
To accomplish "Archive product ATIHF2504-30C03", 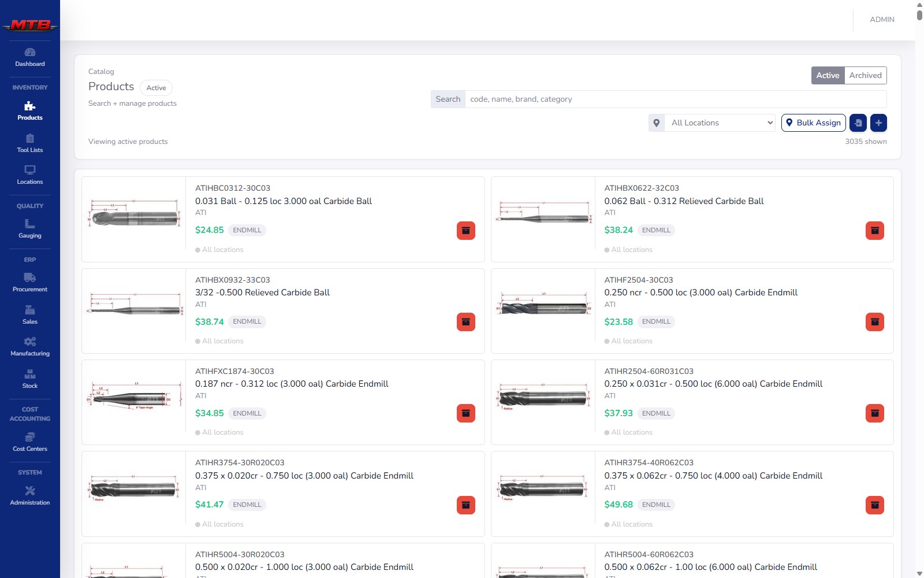I will (x=875, y=322).
